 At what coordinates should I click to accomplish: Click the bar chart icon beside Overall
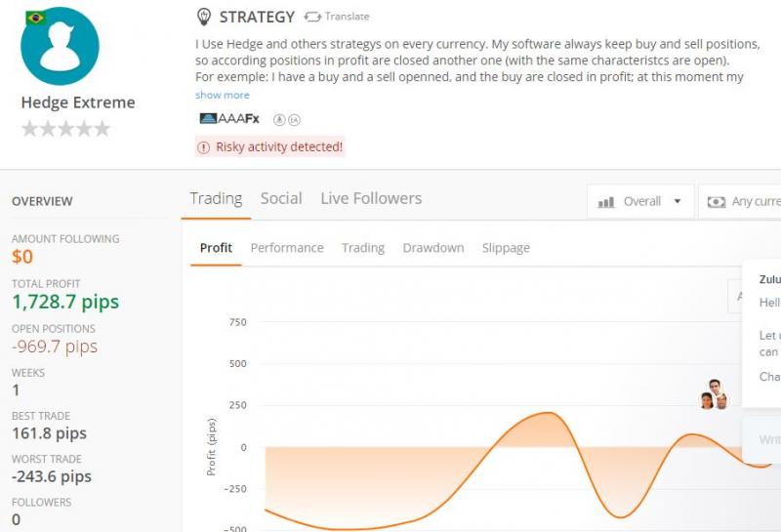coord(606,202)
